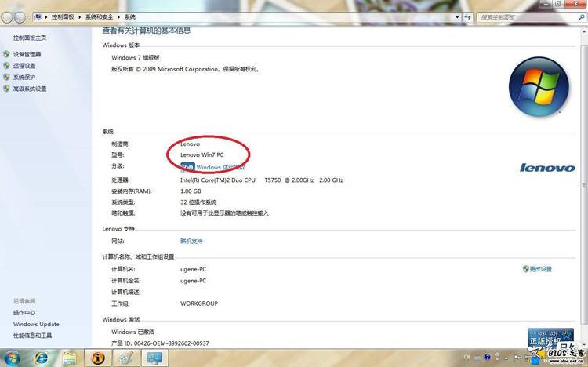This screenshot has width=588, height=367.
Task: Click the product ID '00426-OEM-8992662-00537'
Action: click(172, 343)
